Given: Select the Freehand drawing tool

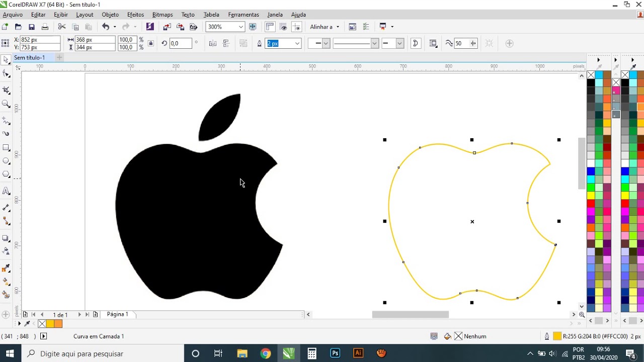Looking at the screenshot, I should click(x=6, y=121).
